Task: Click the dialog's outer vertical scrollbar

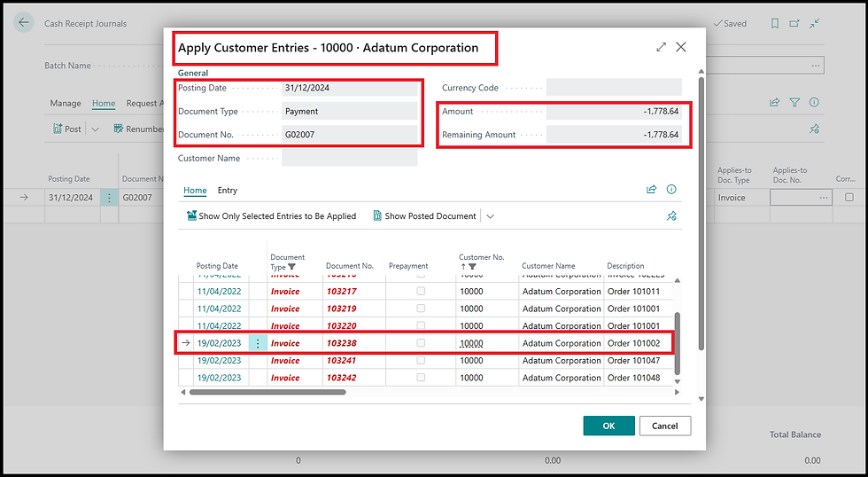Action: (701, 214)
